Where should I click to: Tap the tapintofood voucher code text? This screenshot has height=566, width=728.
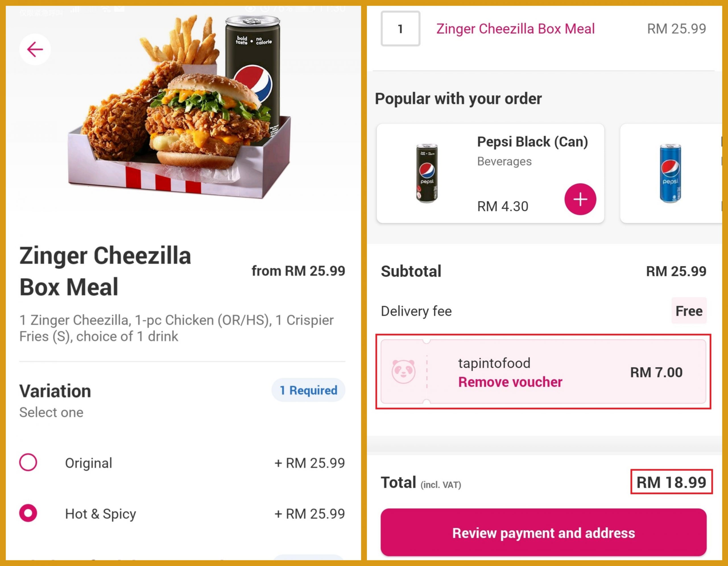tap(494, 363)
